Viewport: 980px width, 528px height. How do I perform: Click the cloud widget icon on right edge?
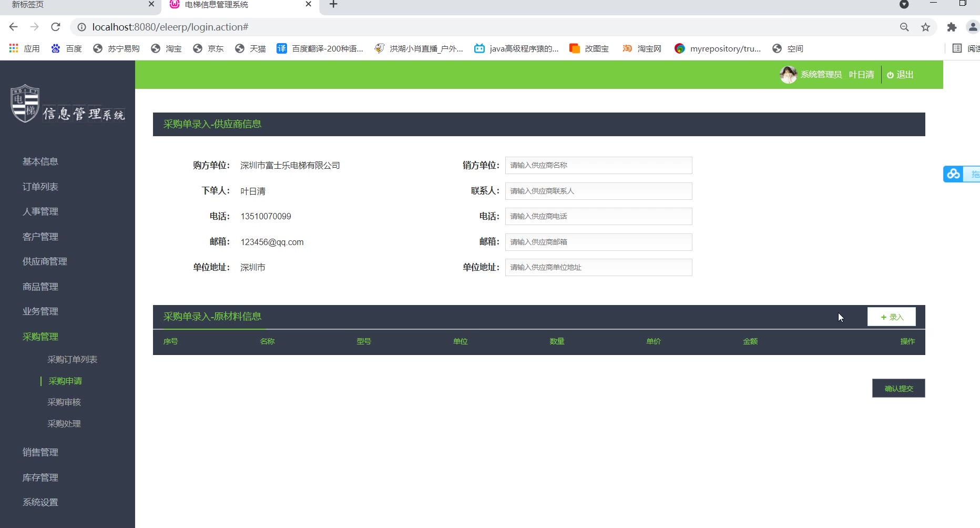point(953,174)
